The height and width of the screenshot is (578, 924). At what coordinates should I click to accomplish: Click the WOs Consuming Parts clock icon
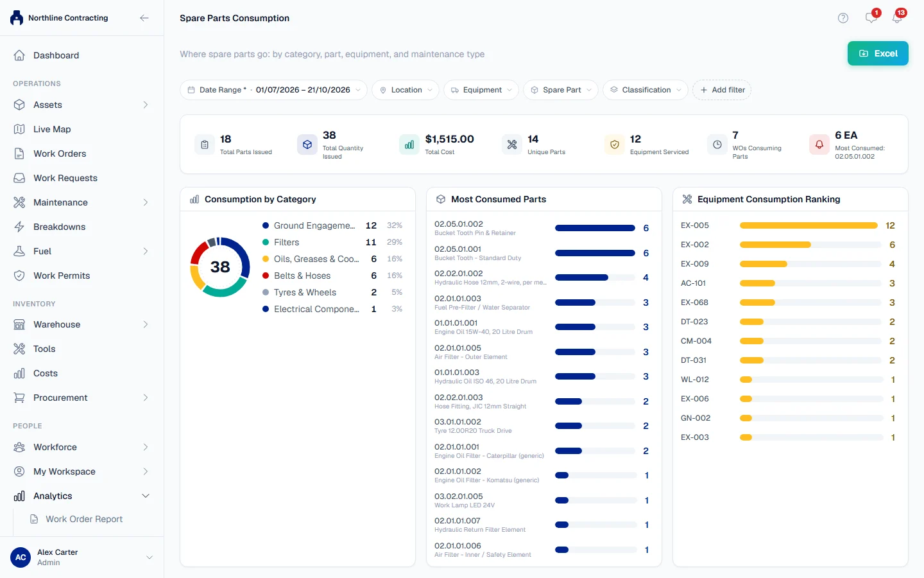tap(717, 144)
